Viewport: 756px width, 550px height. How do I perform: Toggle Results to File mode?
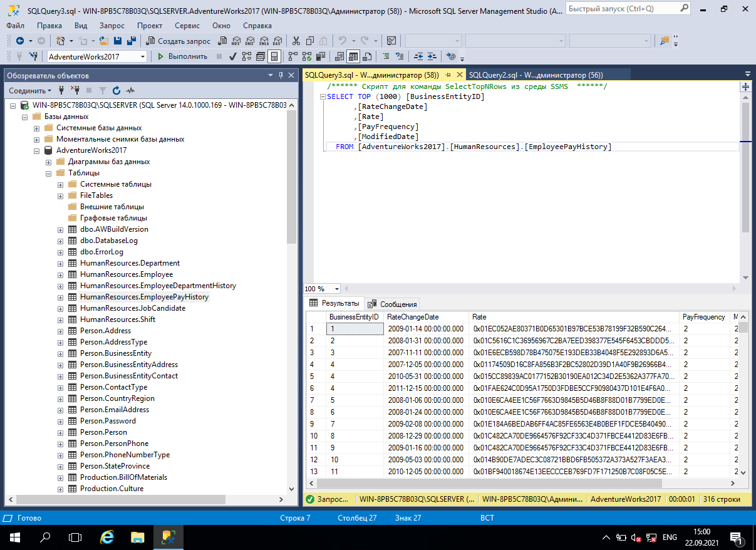pyautogui.click(x=367, y=56)
